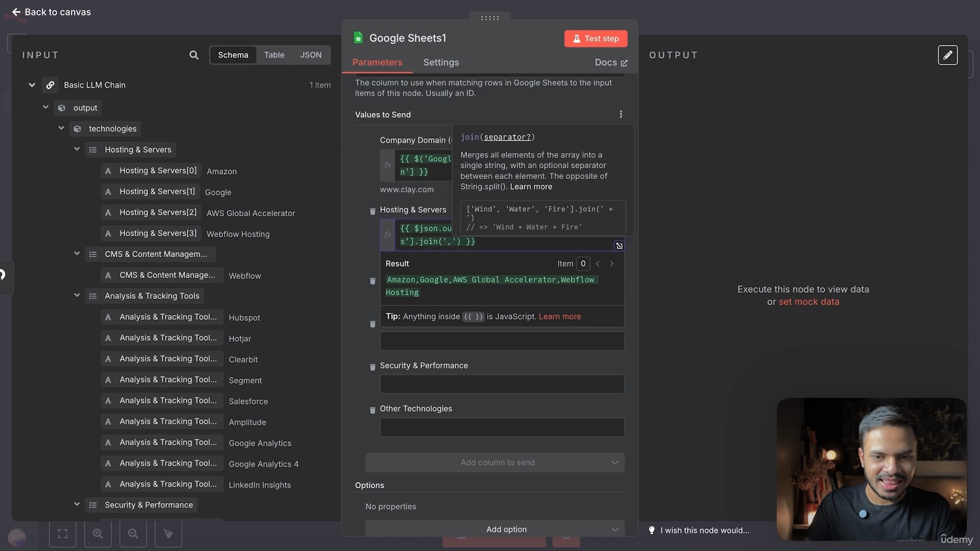
Task: Collapse the technologies tree item
Action: [61, 128]
